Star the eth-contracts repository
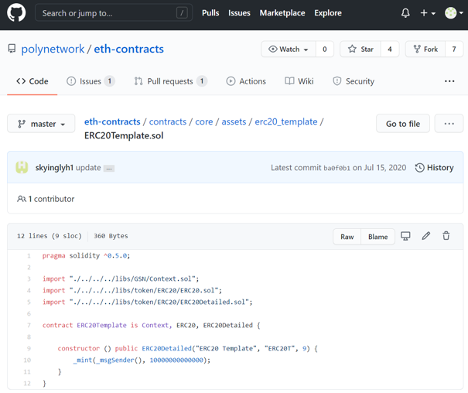Screen dimensions: 468x393 tap(360, 49)
